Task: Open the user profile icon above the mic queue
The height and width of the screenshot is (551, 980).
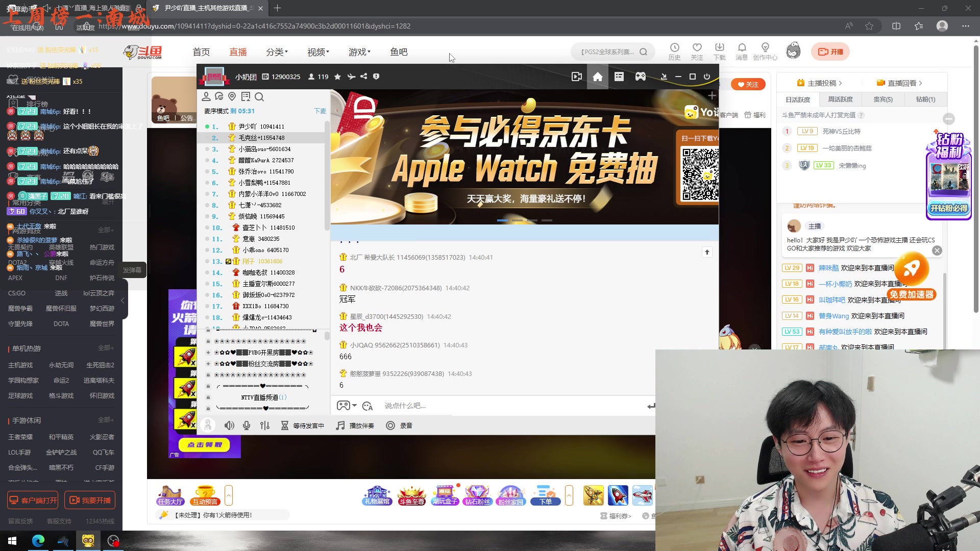Action: point(206,96)
